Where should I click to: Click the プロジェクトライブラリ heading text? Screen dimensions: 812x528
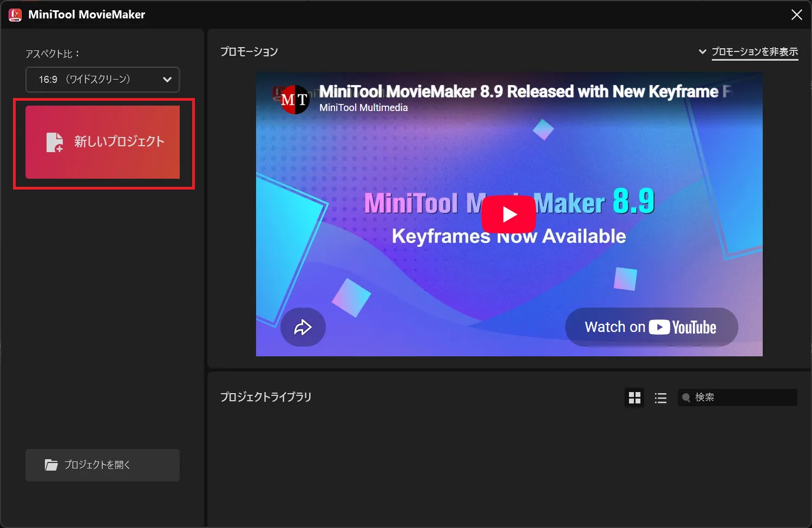point(266,397)
